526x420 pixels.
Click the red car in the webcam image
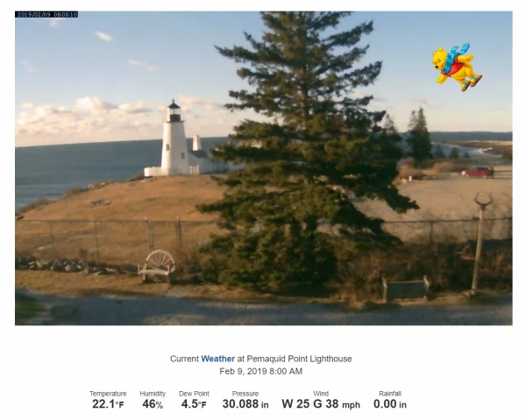click(x=477, y=172)
